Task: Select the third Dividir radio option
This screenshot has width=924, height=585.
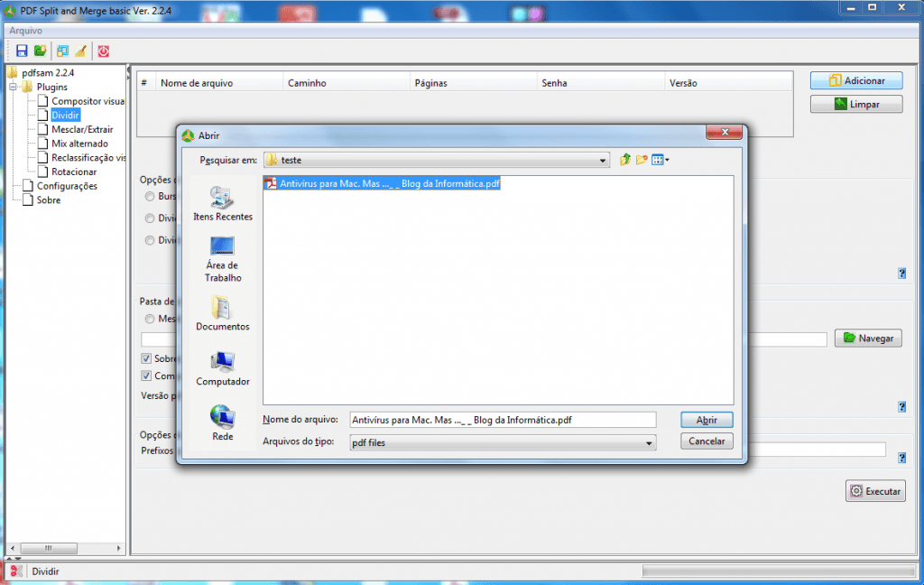Action: point(150,240)
